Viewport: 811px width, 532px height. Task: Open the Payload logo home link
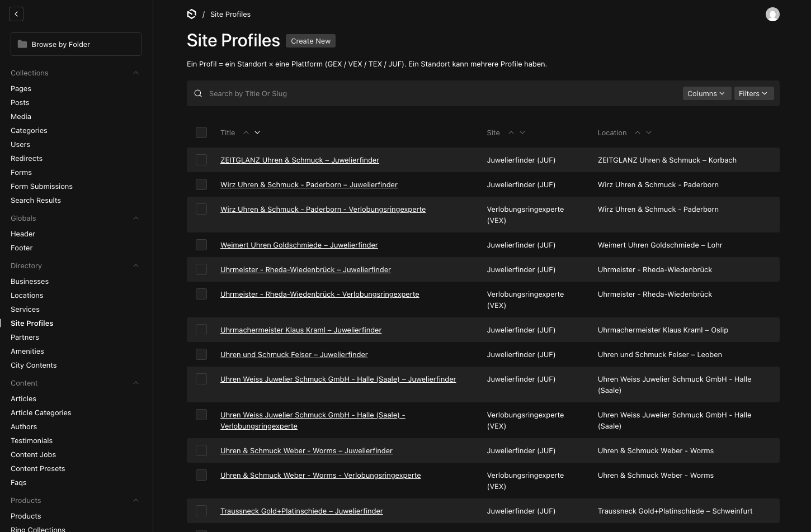tap(192, 14)
